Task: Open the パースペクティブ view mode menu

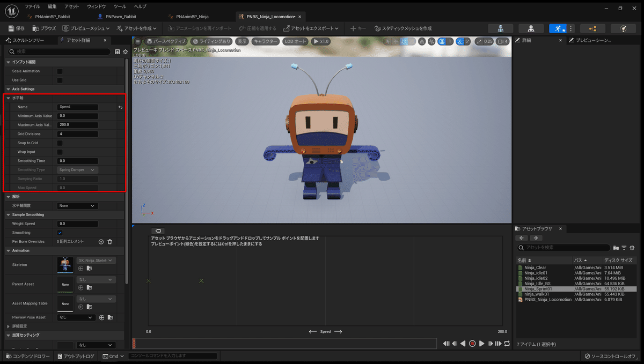Action: 166,41
